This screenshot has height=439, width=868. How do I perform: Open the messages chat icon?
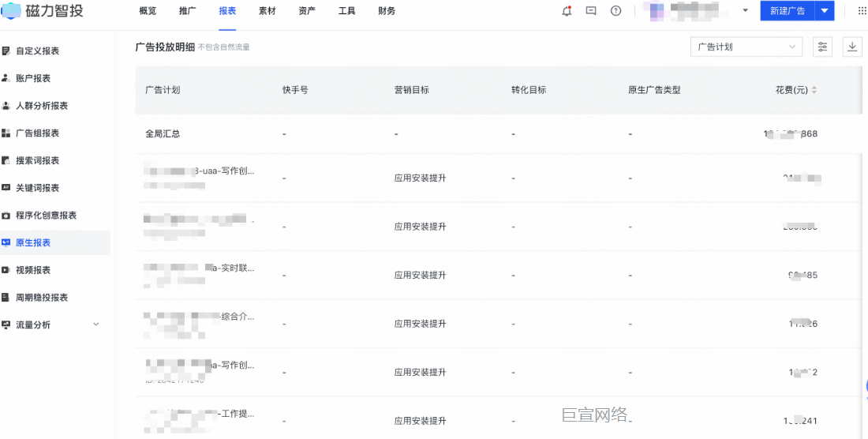[x=591, y=11]
